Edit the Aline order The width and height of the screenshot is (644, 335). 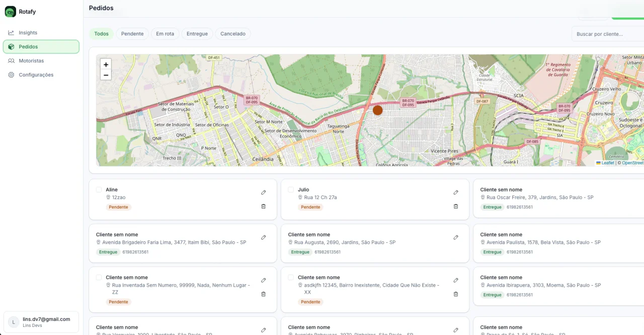coord(264,192)
